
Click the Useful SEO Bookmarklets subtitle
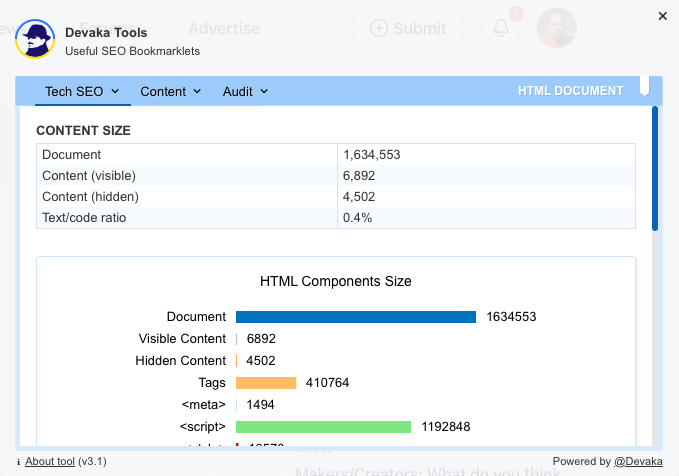133,51
